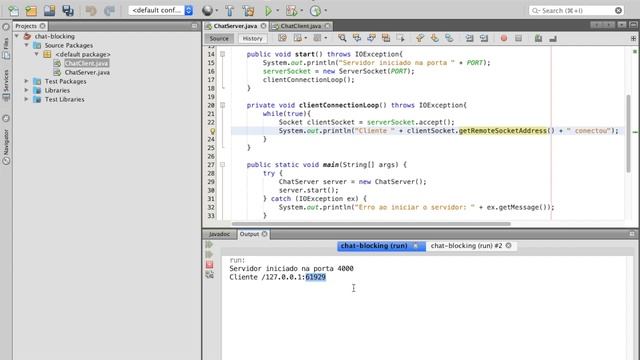Image resolution: width=640 pixels, height=360 pixels.
Task: Click the Find Next Occurrence icon
Action: (x=371, y=38)
